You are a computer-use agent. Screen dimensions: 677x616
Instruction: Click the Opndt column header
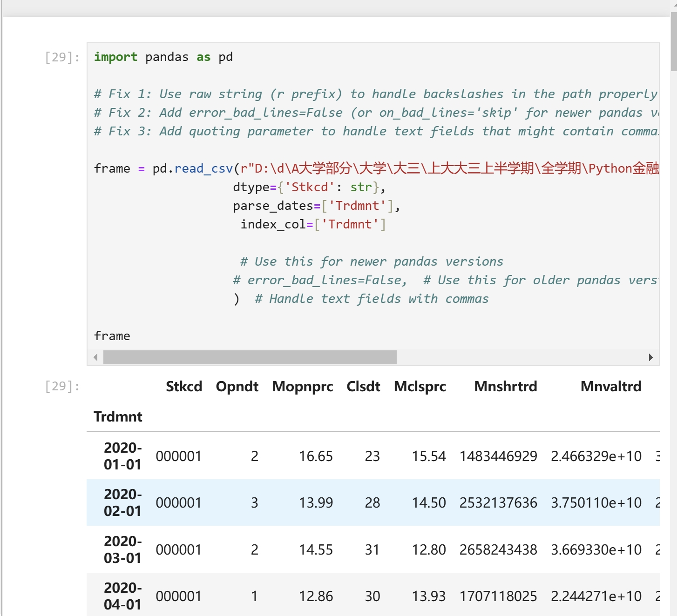tap(237, 386)
